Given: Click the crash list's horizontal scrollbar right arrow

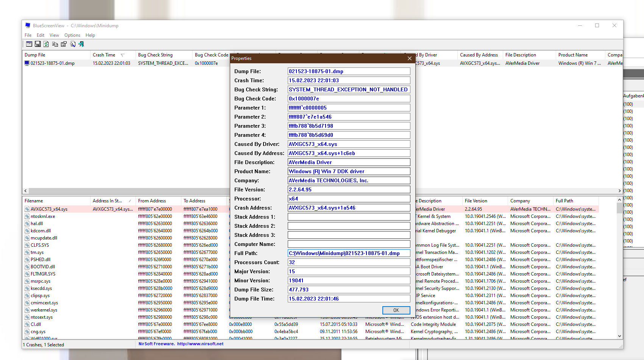Looking at the screenshot, I should (620, 191).
